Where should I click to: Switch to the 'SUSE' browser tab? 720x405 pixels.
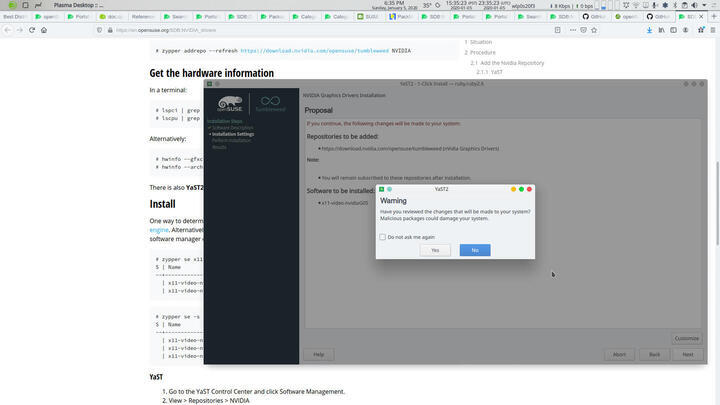(369, 17)
